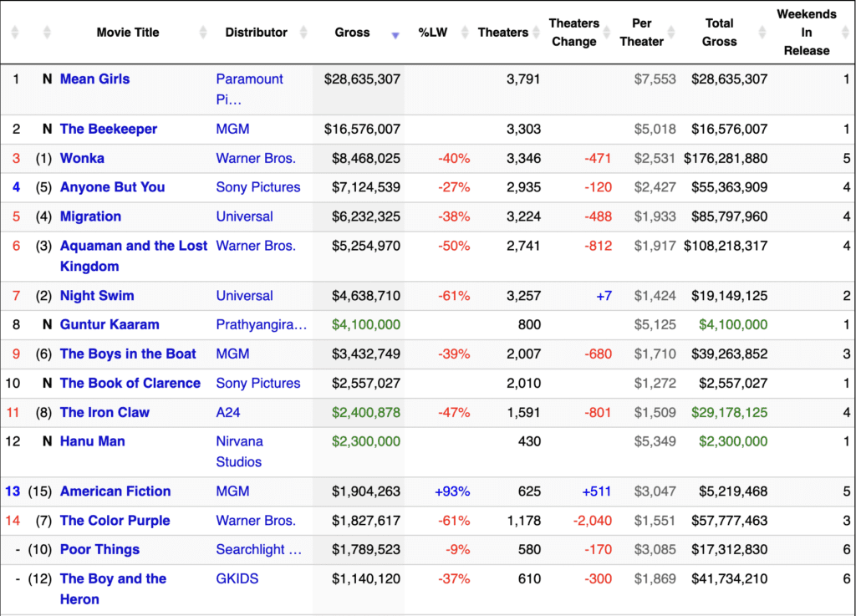Click the -9% change for Poor Things
Viewport: 856px width, 616px height.
[457, 549]
